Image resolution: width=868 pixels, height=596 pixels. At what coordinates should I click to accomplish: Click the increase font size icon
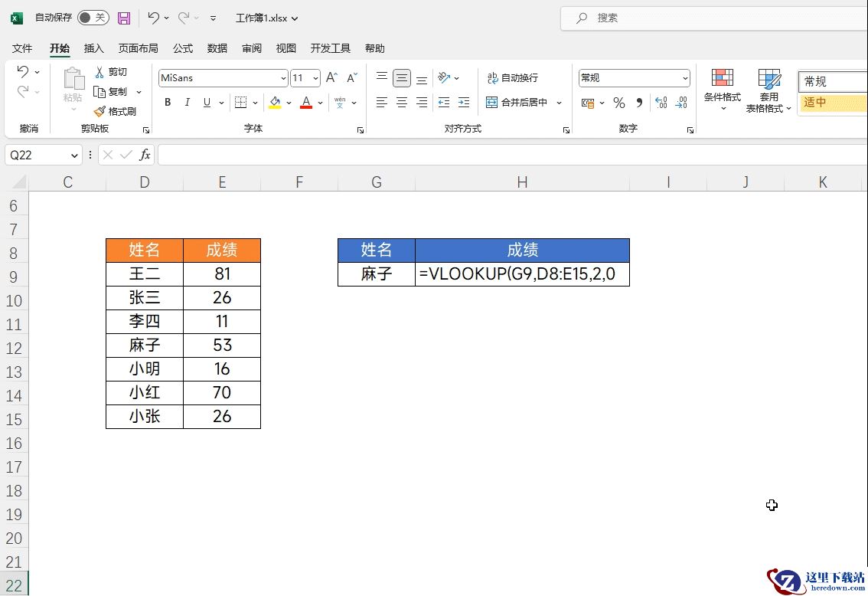(x=331, y=77)
